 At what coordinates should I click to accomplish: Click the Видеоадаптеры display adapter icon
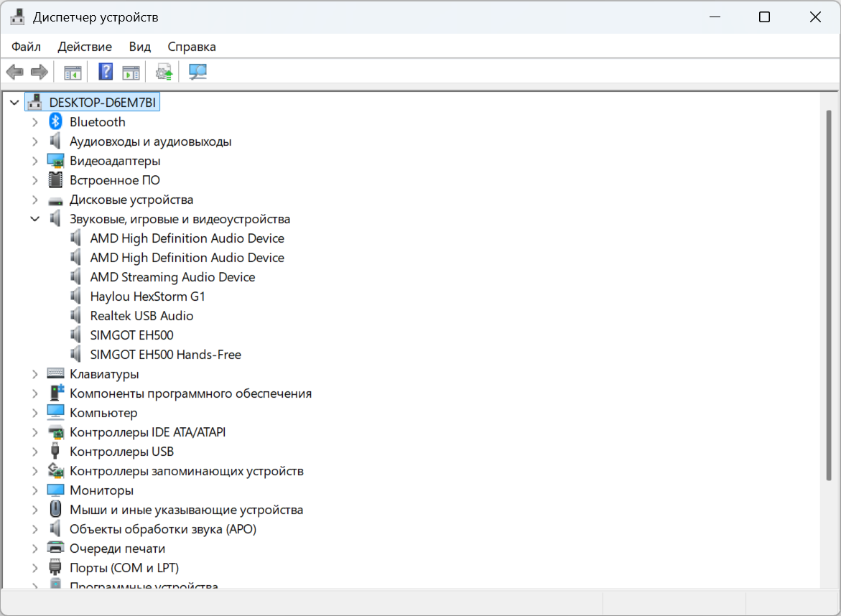[x=55, y=161]
